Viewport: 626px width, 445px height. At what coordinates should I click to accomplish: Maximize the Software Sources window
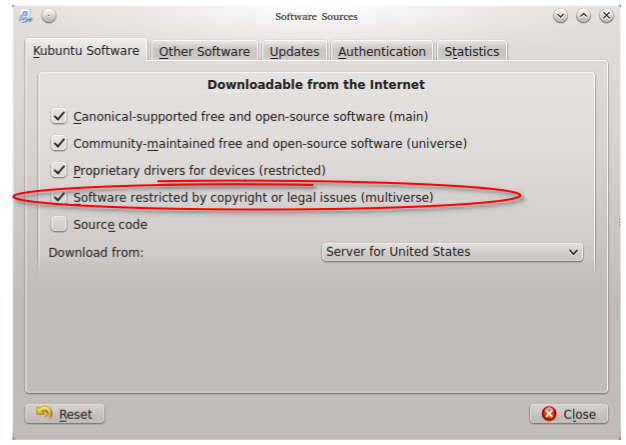(582, 16)
